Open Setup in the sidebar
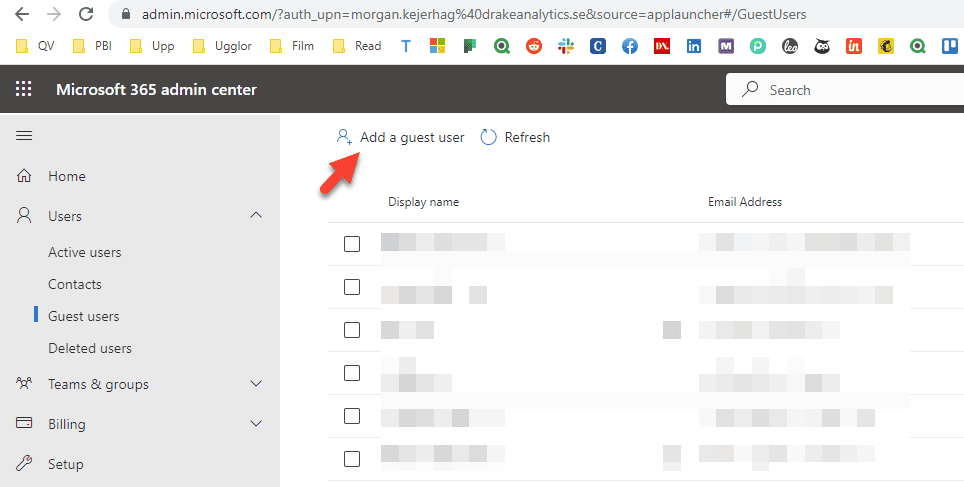Screen dimensions: 964x487 click(x=66, y=464)
